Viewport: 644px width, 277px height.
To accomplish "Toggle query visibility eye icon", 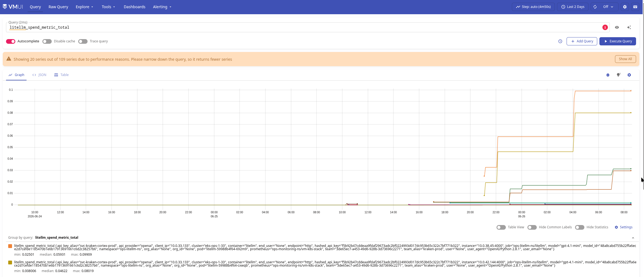I will 617,27.
